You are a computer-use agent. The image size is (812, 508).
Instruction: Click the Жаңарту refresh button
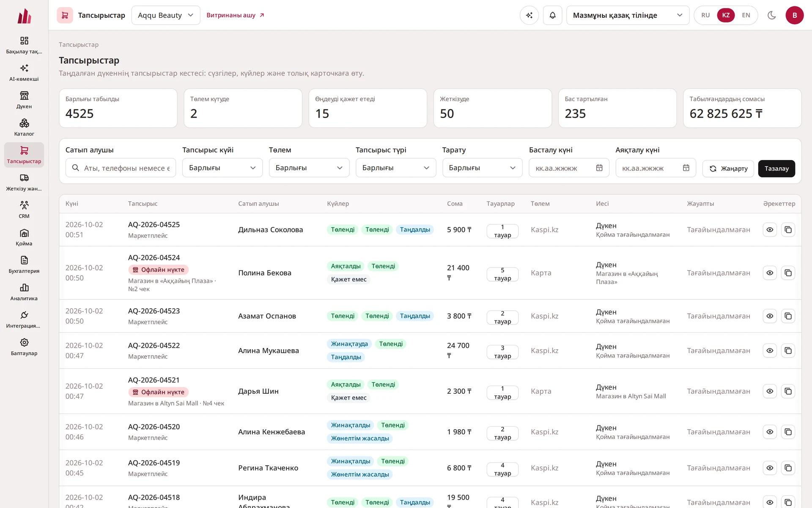(x=728, y=168)
